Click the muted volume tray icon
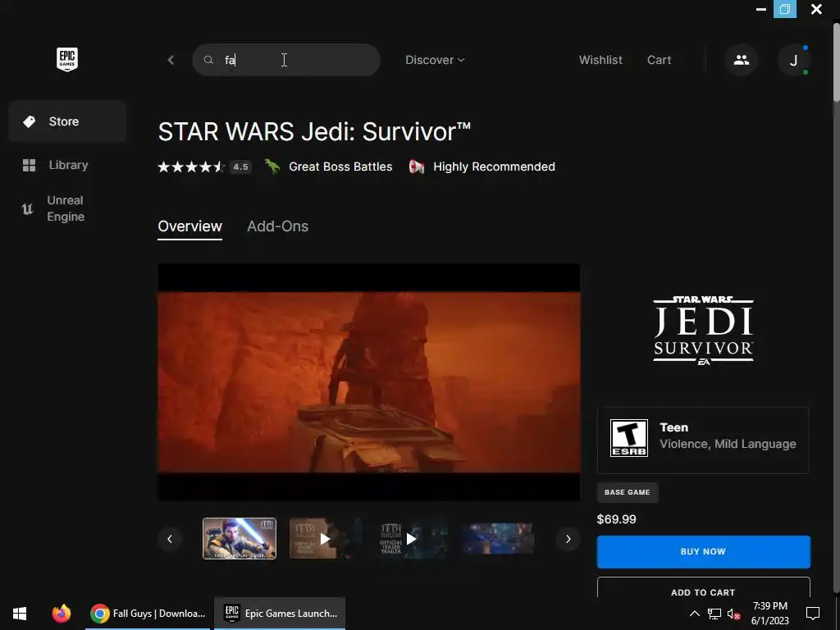This screenshot has height=630, width=840. click(x=733, y=614)
